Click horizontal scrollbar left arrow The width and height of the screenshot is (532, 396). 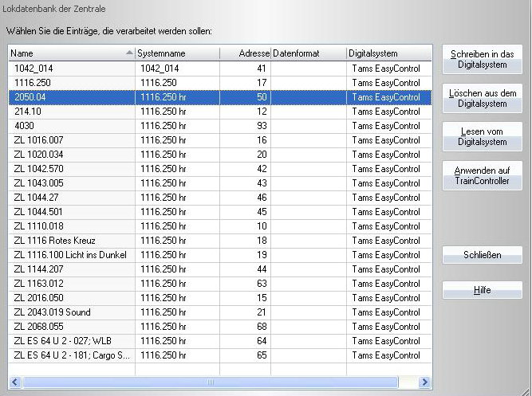pos(15,382)
